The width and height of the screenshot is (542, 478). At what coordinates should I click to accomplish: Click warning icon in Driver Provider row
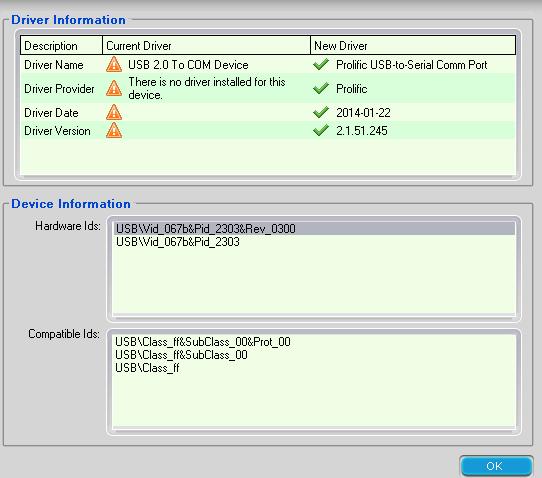(114, 88)
